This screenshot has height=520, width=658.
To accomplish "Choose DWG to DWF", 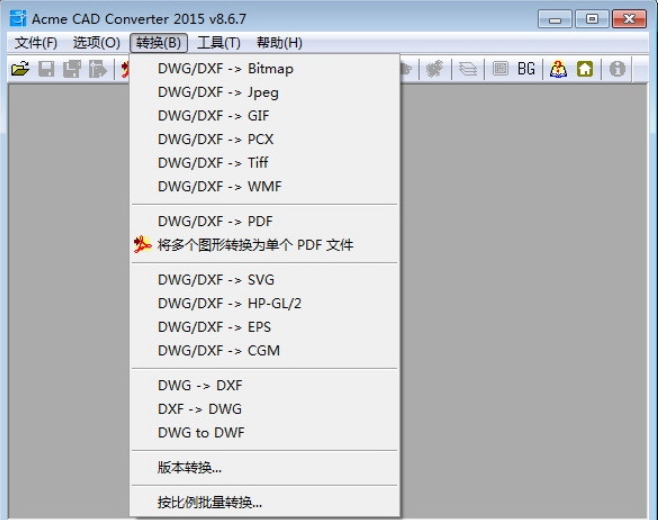I will pyautogui.click(x=264, y=432).
